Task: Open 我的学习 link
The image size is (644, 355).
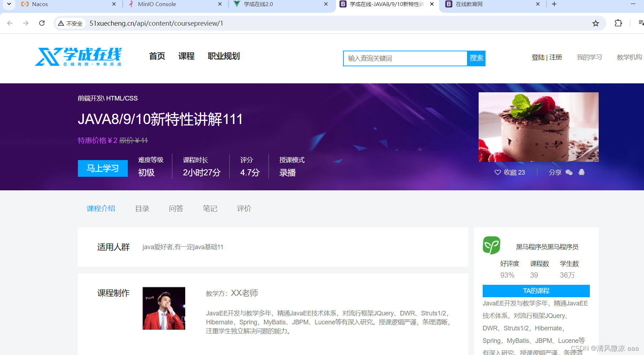Action: click(x=590, y=57)
